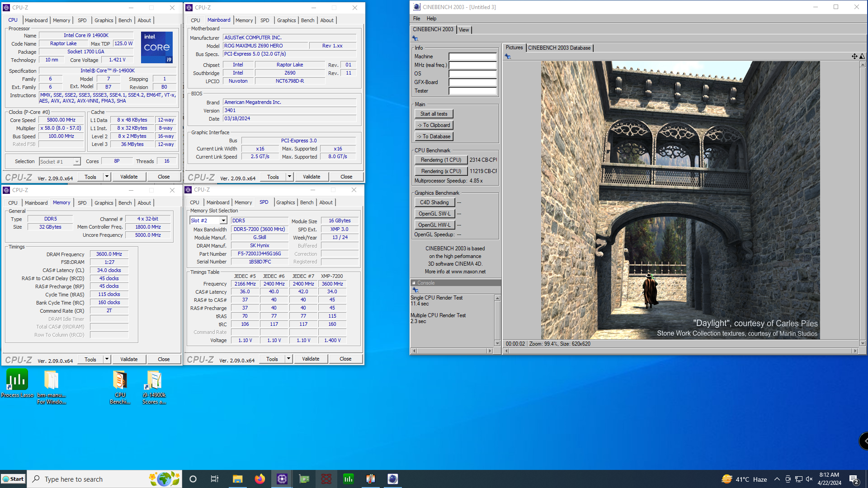Screen dimensions: 868x488
Task: Open Graphics tab in Mainboard CPU-Z window
Action: coord(287,20)
